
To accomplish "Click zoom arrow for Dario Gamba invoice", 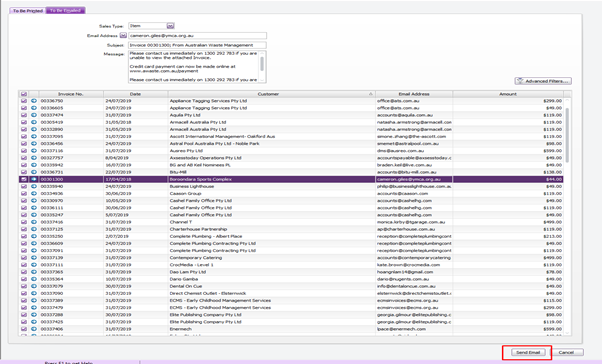I will [x=34, y=279].
